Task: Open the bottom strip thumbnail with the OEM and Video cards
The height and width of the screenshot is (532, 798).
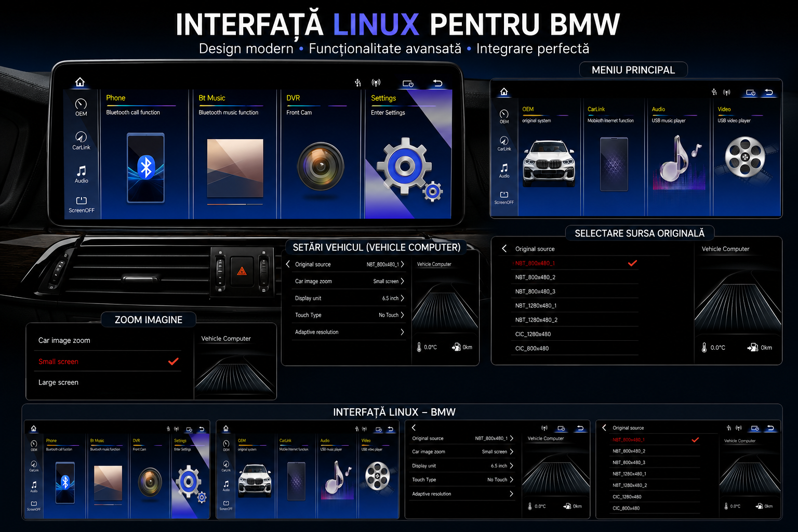Action: [x=308, y=470]
